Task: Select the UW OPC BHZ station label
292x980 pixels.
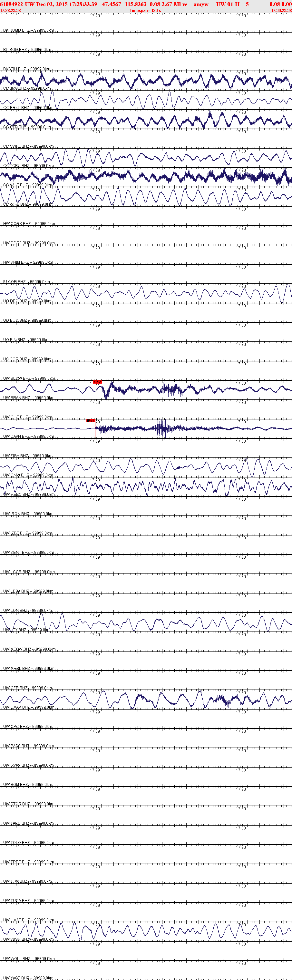Action: click(x=28, y=727)
